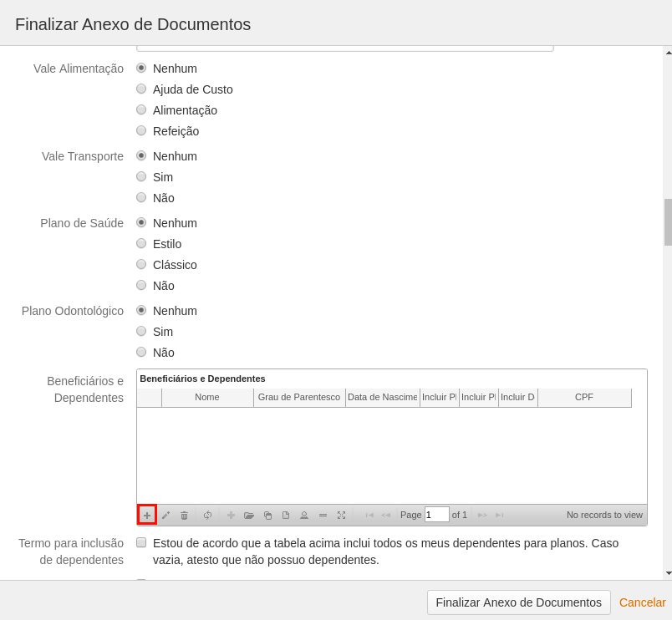
Task: Click the edit pencil icon in grid toolbar
Action: click(165, 515)
